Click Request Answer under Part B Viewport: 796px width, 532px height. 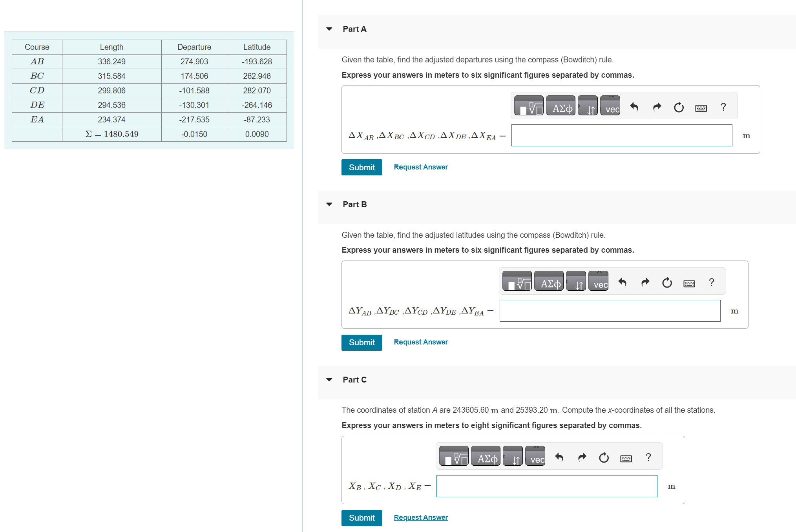[420, 342]
